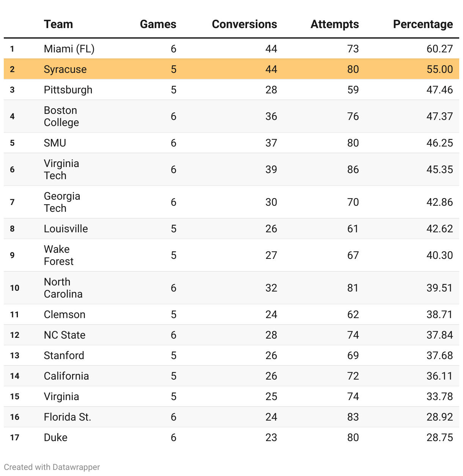
Task: Click the Miami (FL) team cell
Action: [69, 49]
